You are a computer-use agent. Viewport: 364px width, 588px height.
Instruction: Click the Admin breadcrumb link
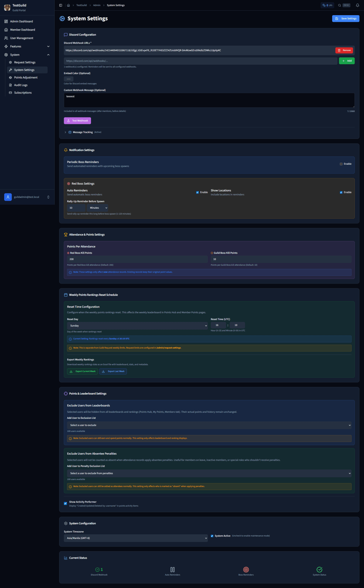click(x=97, y=5)
